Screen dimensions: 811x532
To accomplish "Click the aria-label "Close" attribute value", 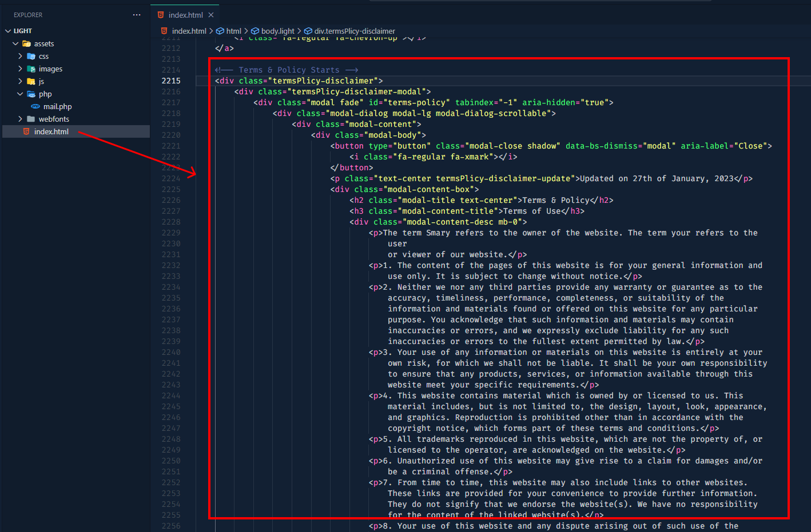I will pyautogui.click(x=751, y=146).
